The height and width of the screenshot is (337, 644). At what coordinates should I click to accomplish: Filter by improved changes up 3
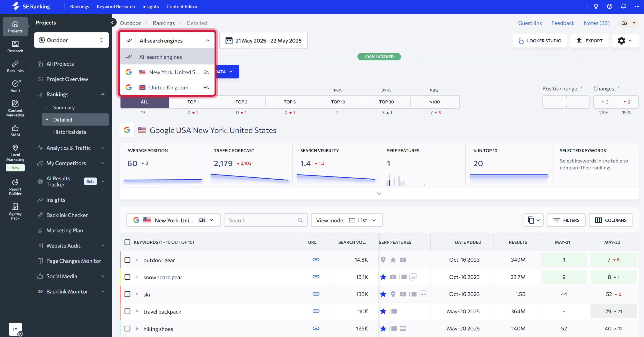tap(605, 102)
